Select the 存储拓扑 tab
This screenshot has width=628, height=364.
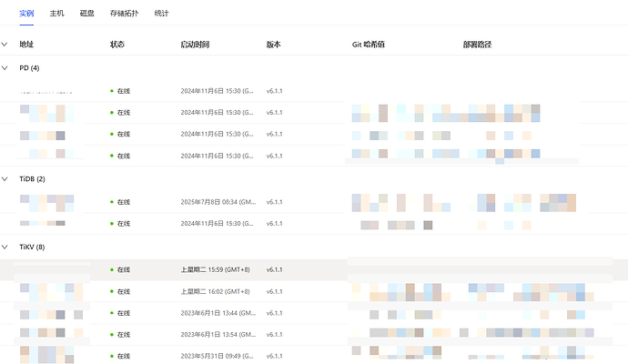(x=124, y=14)
